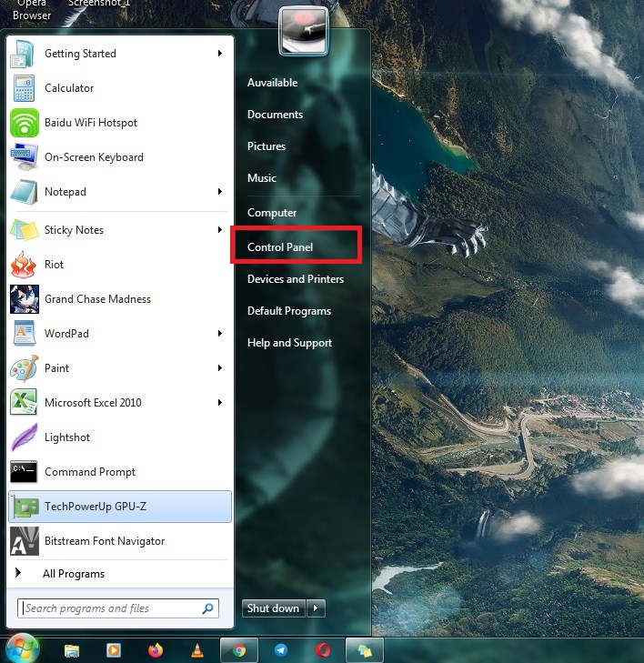Click the Microsoft Excel 2010 icon
644x663 pixels.
pyautogui.click(x=24, y=402)
